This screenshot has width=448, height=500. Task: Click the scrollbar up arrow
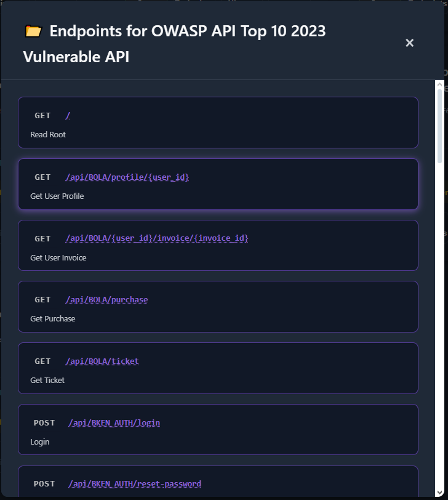click(439, 84)
